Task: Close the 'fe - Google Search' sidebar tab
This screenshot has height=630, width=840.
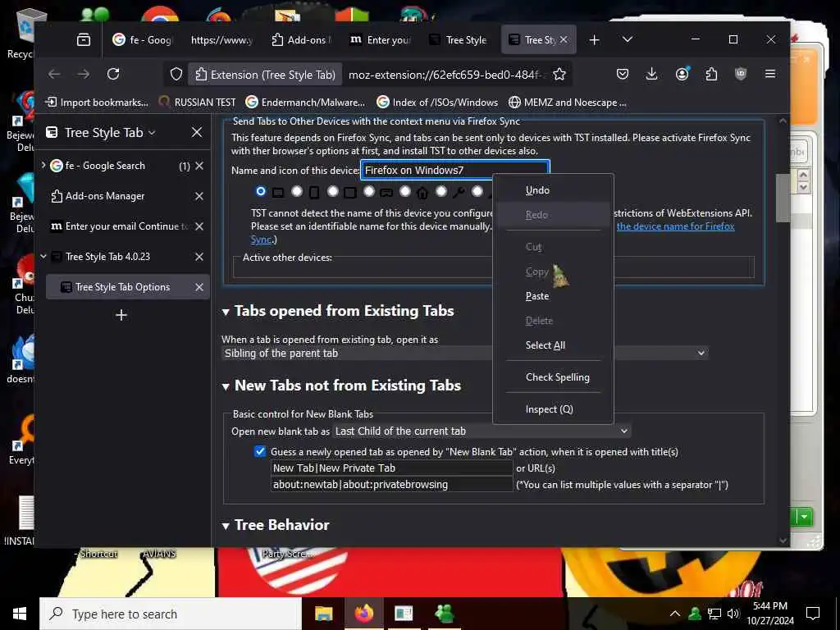Action: click(x=199, y=166)
